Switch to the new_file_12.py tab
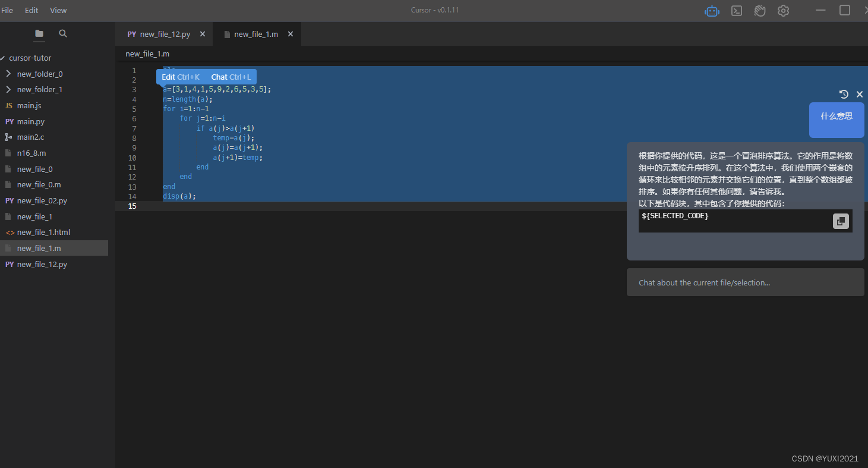This screenshot has height=468, width=868. (x=164, y=34)
